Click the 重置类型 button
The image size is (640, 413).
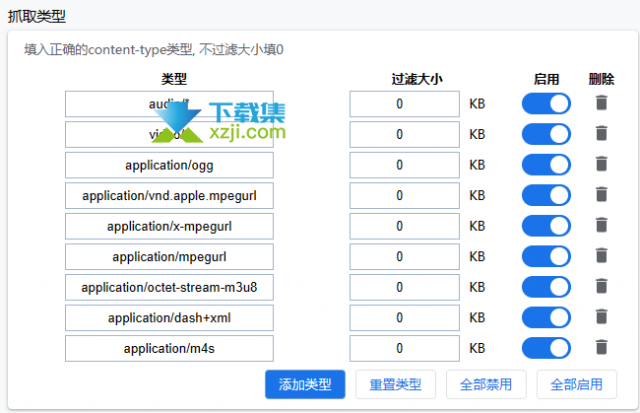click(396, 384)
